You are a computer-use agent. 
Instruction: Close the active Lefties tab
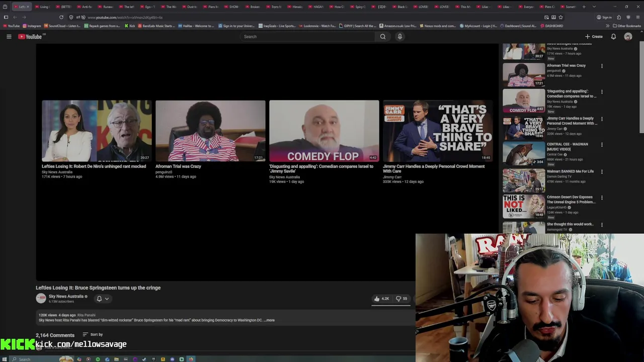point(28,7)
